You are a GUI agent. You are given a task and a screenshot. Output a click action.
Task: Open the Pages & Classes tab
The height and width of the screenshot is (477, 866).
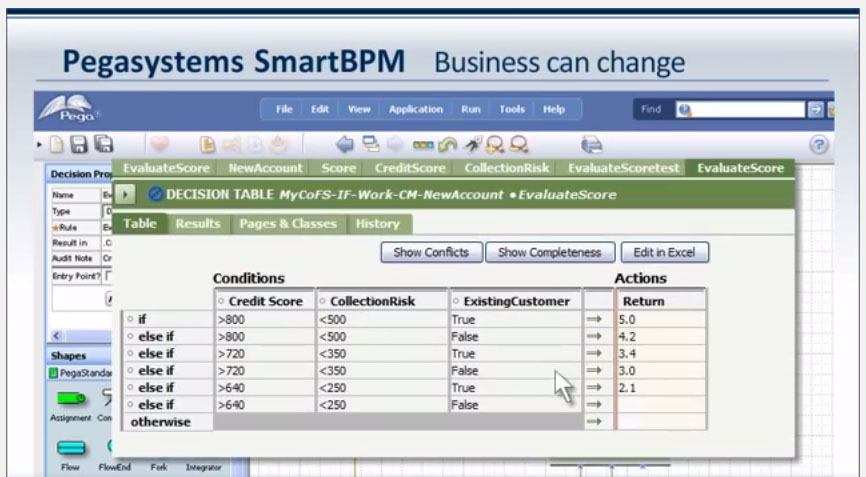tap(288, 224)
